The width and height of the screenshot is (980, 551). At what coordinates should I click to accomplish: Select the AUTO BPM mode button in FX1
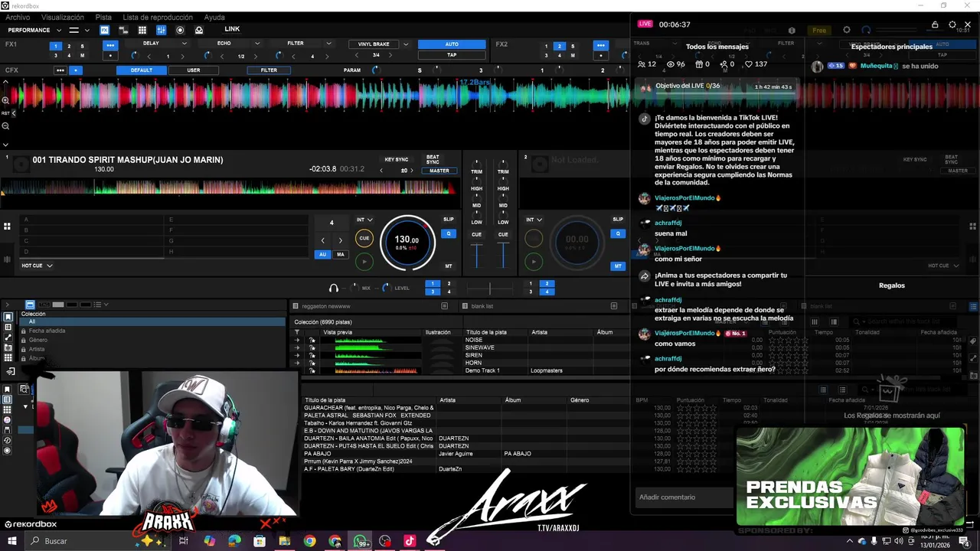tap(452, 44)
